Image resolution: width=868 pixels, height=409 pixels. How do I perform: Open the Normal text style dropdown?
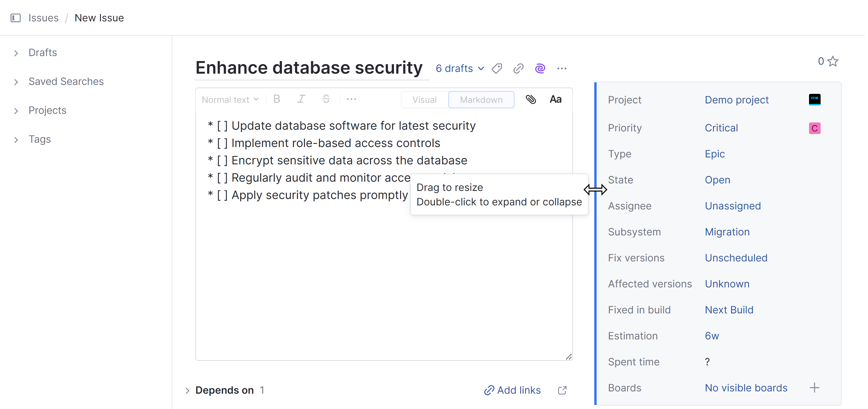tap(230, 100)
